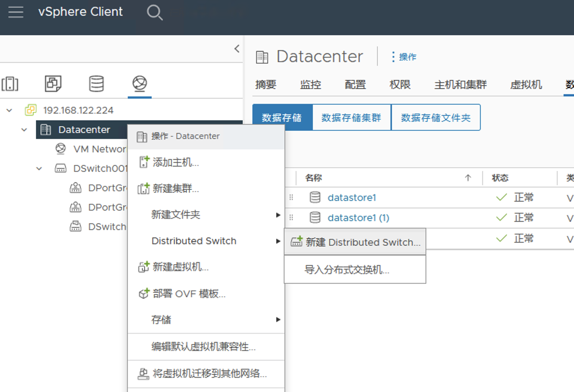The image size is (574, 392).
Task: Collapse the Datacenter tree node
Action: point(24,130)
